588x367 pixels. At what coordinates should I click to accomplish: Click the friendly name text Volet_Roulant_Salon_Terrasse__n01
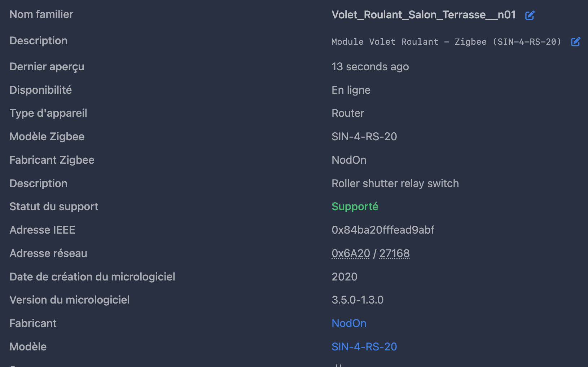point(424,15)
